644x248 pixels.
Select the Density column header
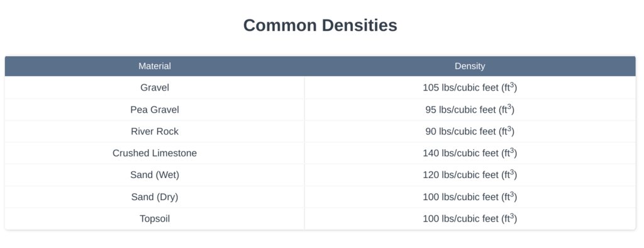[x=470, y=66]
